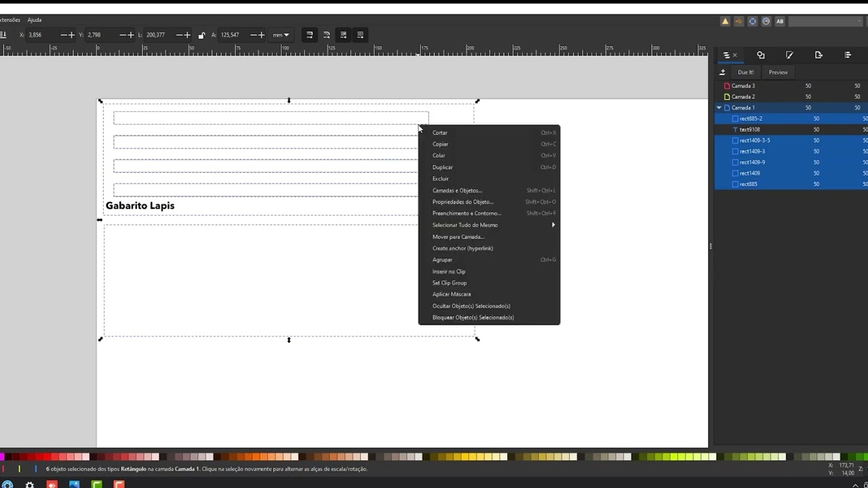Choose Ocultar Objeto(s) Selecionado(s)
This screenshot has width=868, height=488.
pos(489,306)
